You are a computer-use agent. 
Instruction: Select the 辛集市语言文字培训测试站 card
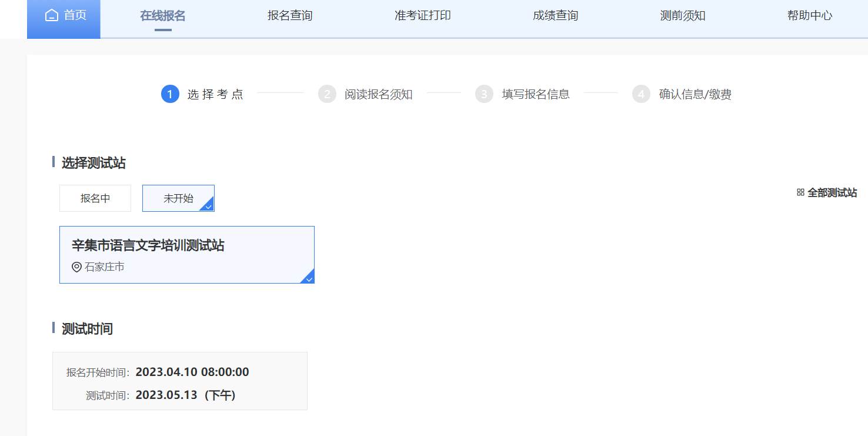[187, 254]
